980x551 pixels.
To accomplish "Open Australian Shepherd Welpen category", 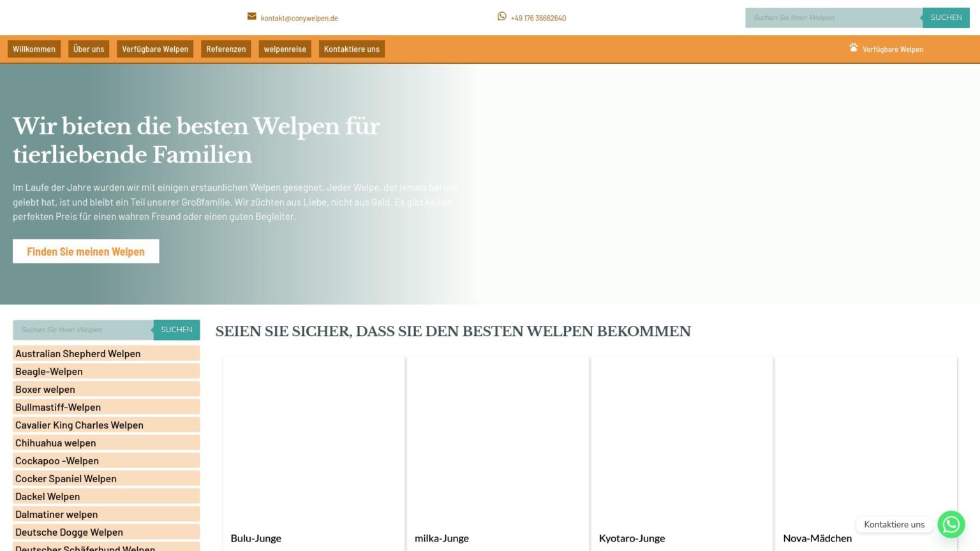I will pyautogui.click(x=78, y=354).
